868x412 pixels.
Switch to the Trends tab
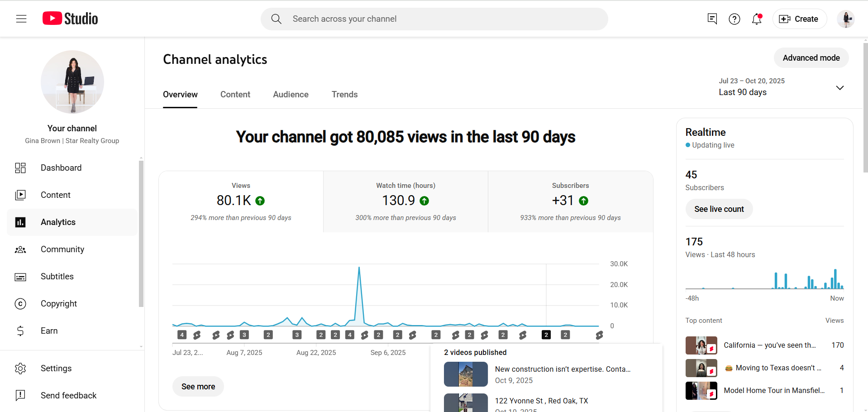[344, 95]
